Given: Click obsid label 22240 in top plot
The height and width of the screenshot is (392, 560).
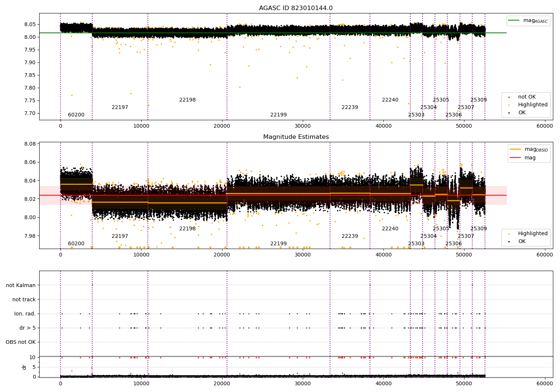Looking at the screenshot, I should point(390,100).
